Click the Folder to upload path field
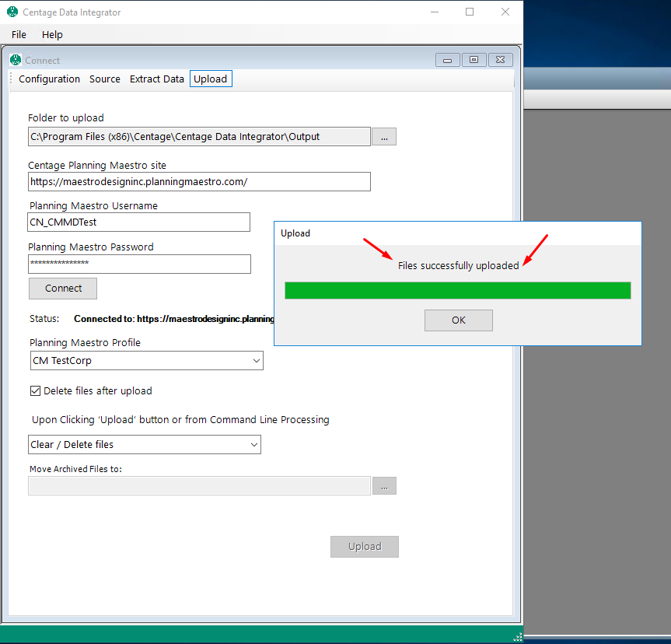Image resolution: width=671 pixels, height=644 pixels. coord(199,137)
